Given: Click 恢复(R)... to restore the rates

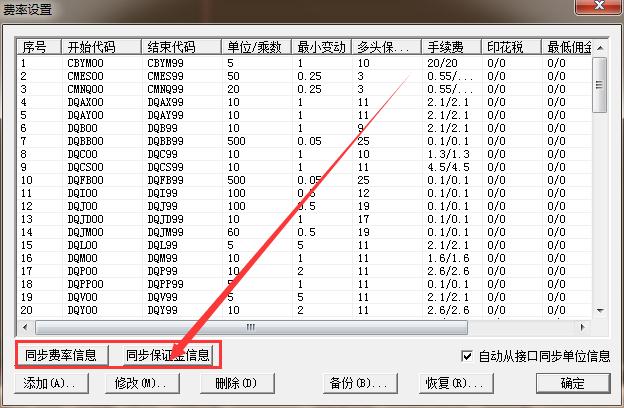Looking at the screenshot, I should pos(455,383).
